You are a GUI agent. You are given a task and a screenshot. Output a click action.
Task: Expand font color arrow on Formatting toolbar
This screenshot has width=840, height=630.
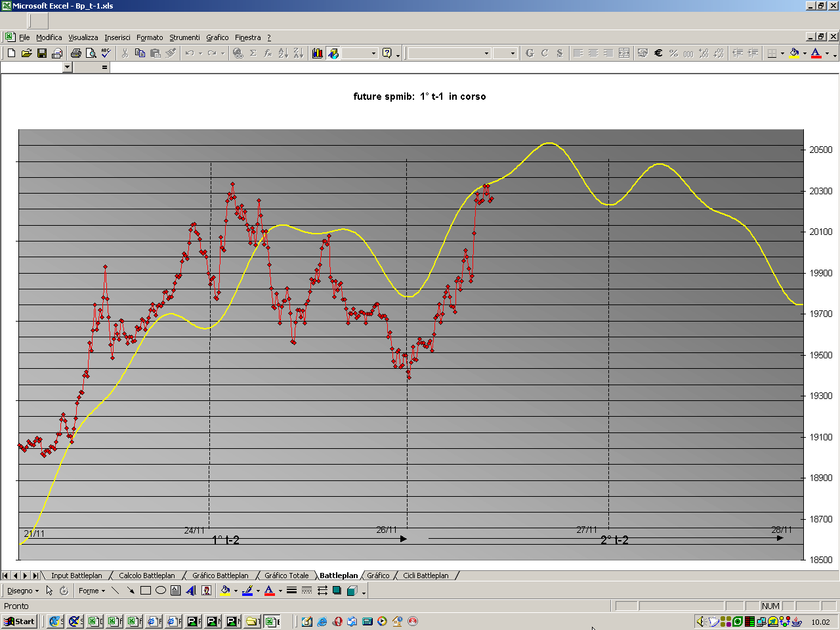point(827,53)
